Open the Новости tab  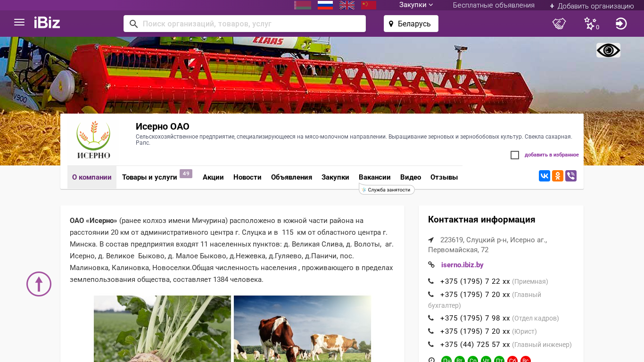(x=248, y=177)
